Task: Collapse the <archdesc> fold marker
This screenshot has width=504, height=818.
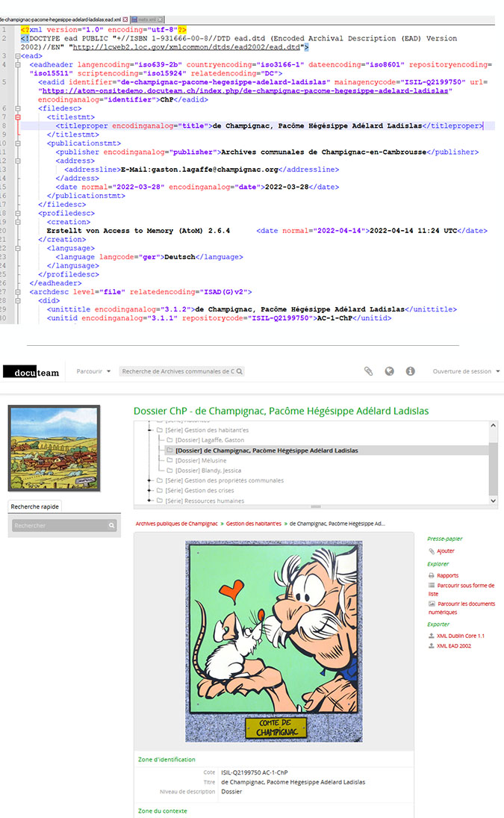Action: [x=18, y=292]
